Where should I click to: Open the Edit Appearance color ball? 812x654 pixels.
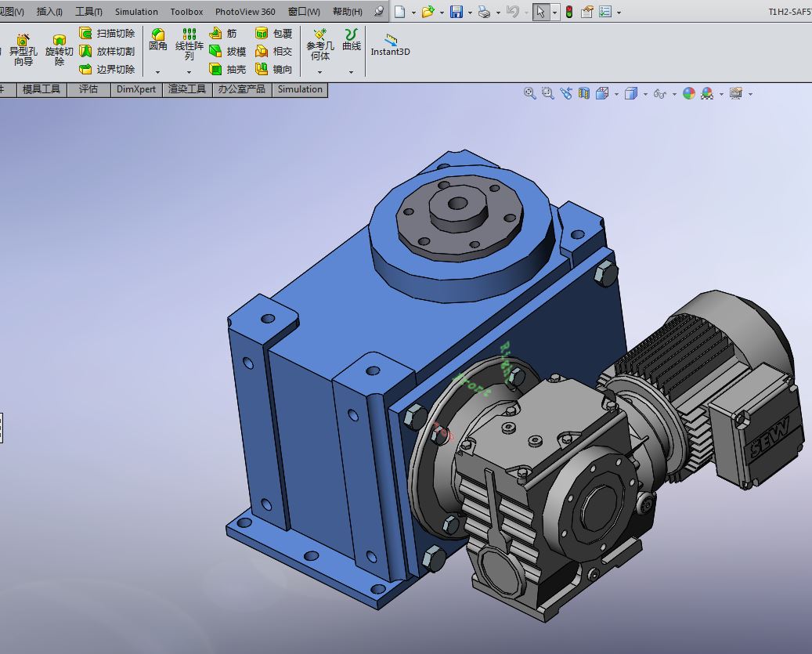point(689,93)
